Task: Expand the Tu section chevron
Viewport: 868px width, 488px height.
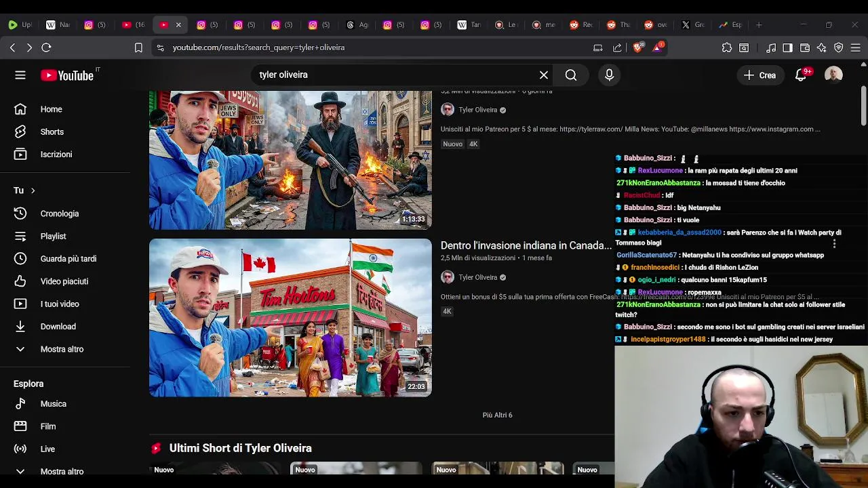Action: (33, 190)
